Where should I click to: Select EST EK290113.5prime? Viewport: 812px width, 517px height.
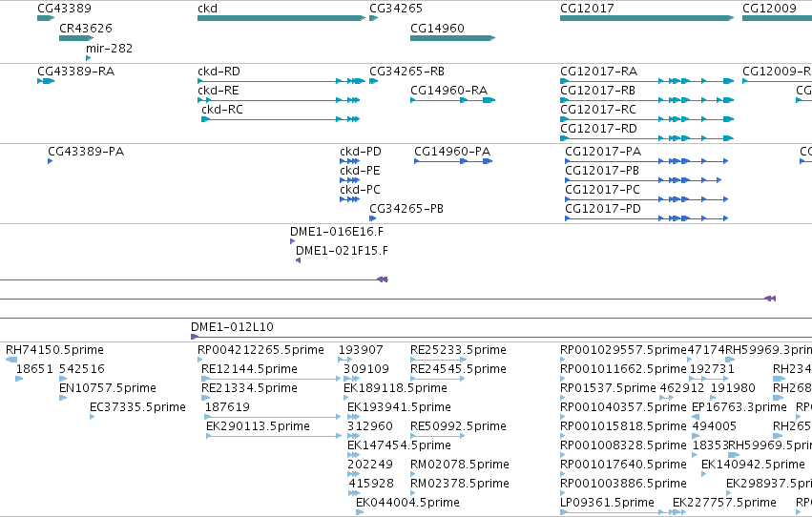click(274, 436)
